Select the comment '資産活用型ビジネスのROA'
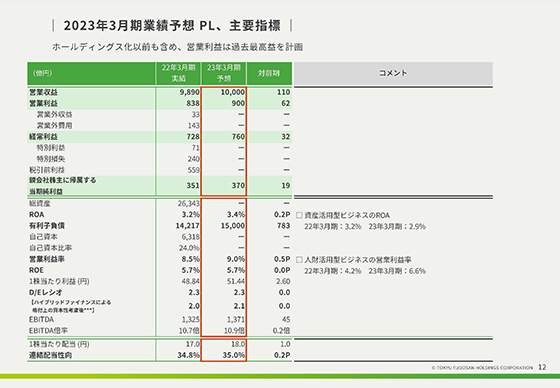The image size is (560, 388). tap(347, 215)
